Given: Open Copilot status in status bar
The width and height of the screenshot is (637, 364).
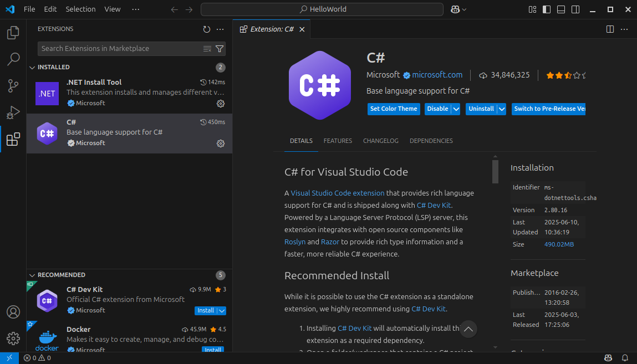Looking at the screenshot, I should [608, 358].
